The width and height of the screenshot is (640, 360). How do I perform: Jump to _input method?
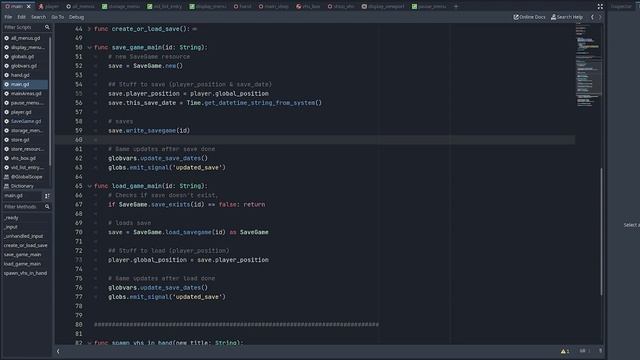11,227
